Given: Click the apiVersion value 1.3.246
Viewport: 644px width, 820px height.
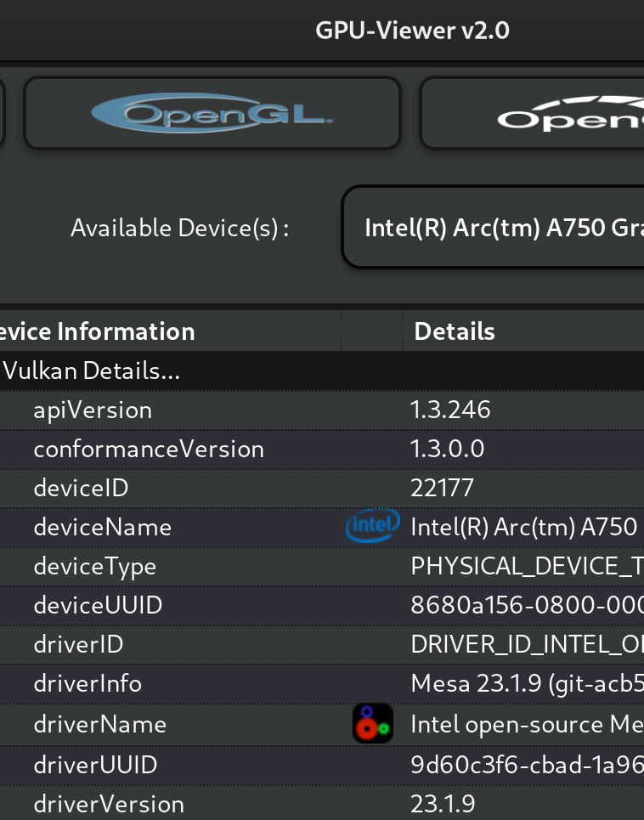Looking at the screenshot, I should (x=450, y=410).
